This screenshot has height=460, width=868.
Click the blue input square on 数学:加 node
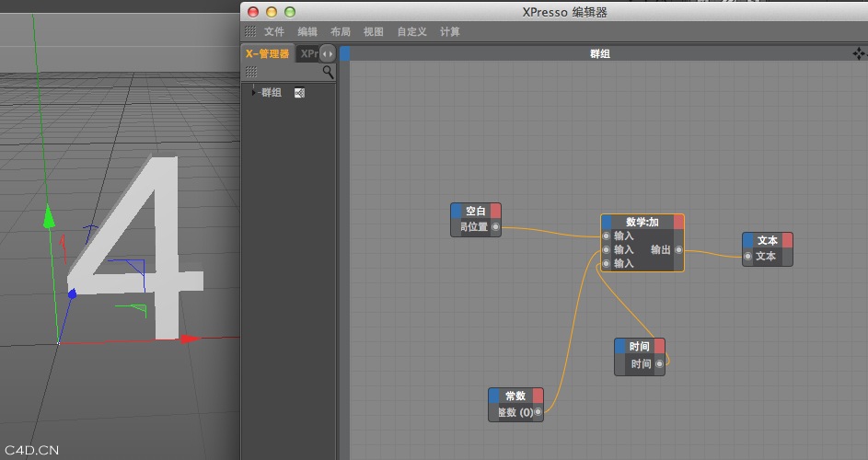(607, 222)
